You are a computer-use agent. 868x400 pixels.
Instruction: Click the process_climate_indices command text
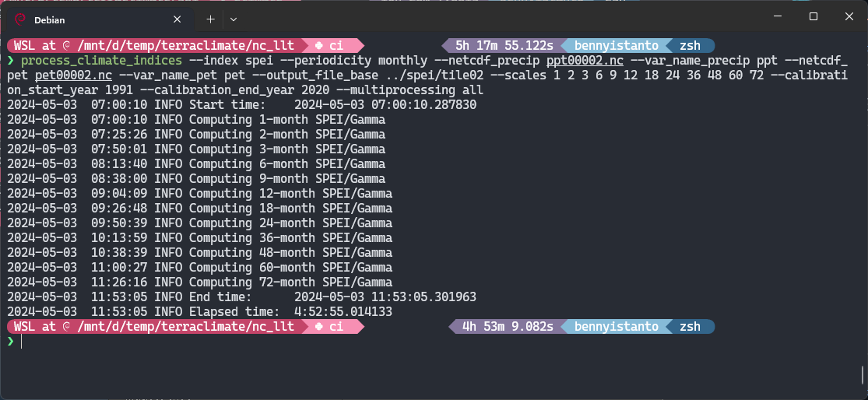101,60
